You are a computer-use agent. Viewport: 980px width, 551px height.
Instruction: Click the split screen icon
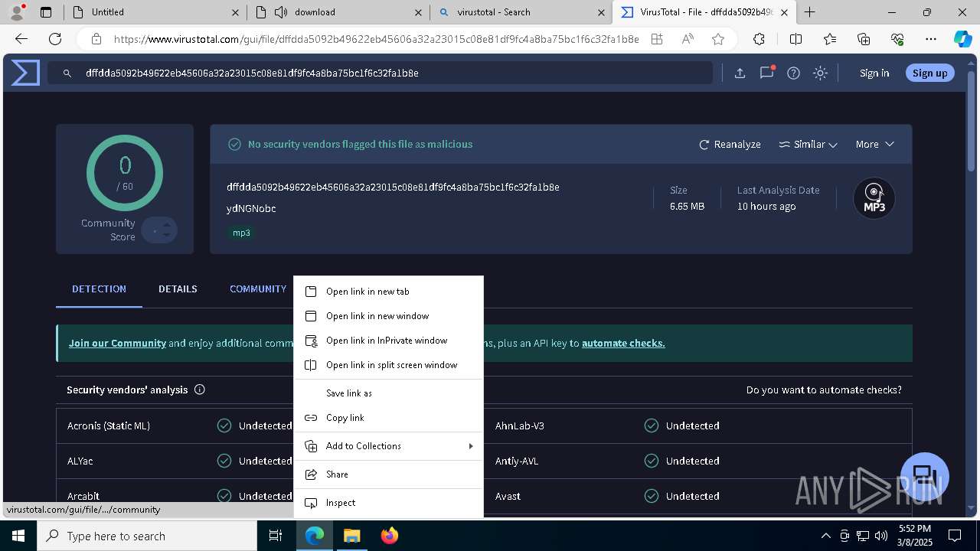(795, 39)
